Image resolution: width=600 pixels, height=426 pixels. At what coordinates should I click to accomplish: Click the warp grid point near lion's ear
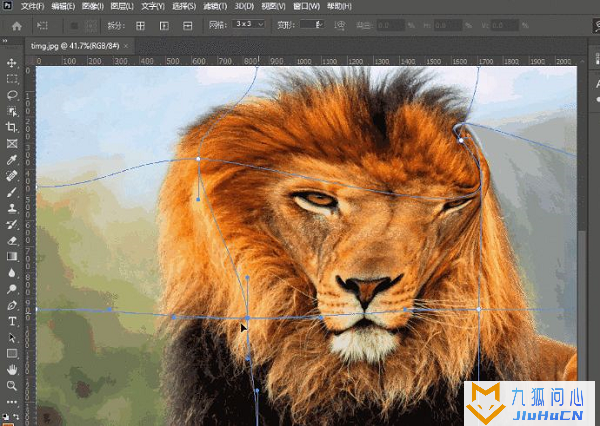click(x=461, y=140)
